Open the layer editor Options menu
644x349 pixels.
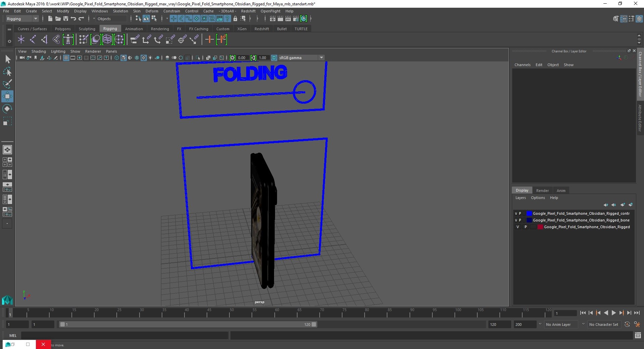click(x=538, y=198)
